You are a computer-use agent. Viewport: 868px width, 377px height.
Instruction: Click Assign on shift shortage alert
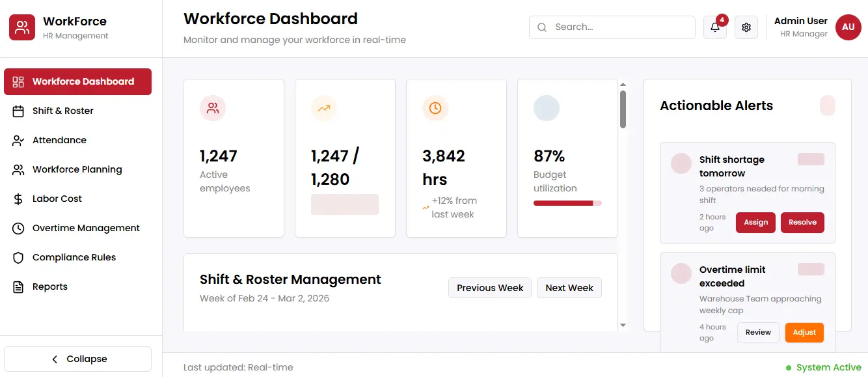click(x=755, y=222)
